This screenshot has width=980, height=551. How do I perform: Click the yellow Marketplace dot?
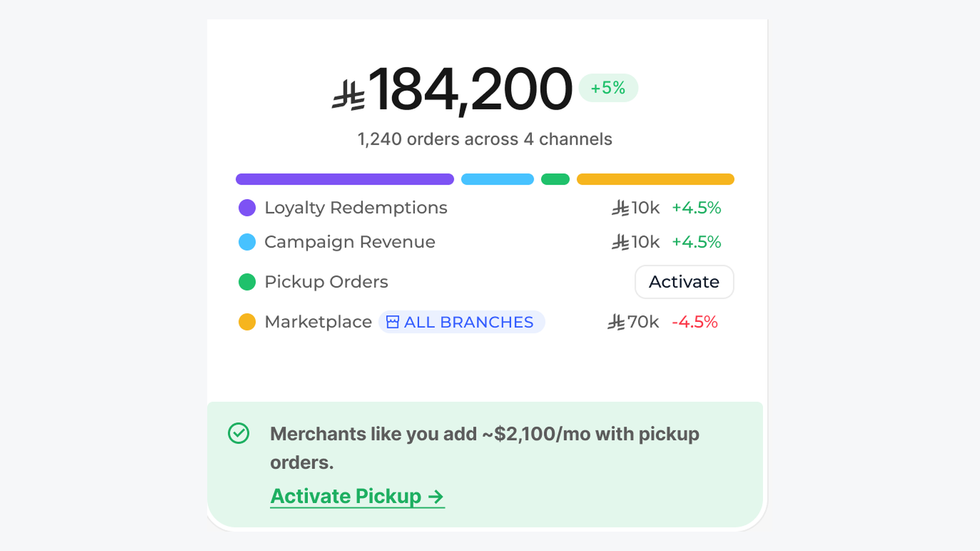[247, 322]
